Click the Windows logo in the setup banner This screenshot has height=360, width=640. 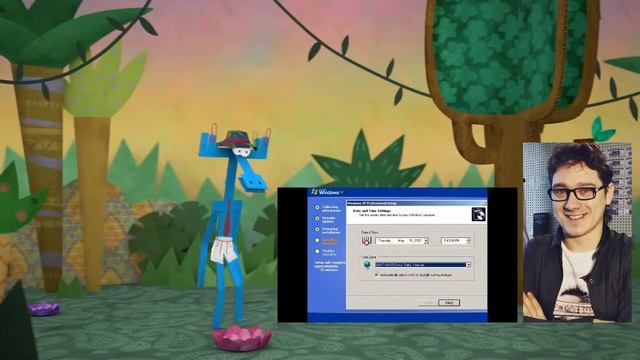click(x=314, y=191)
